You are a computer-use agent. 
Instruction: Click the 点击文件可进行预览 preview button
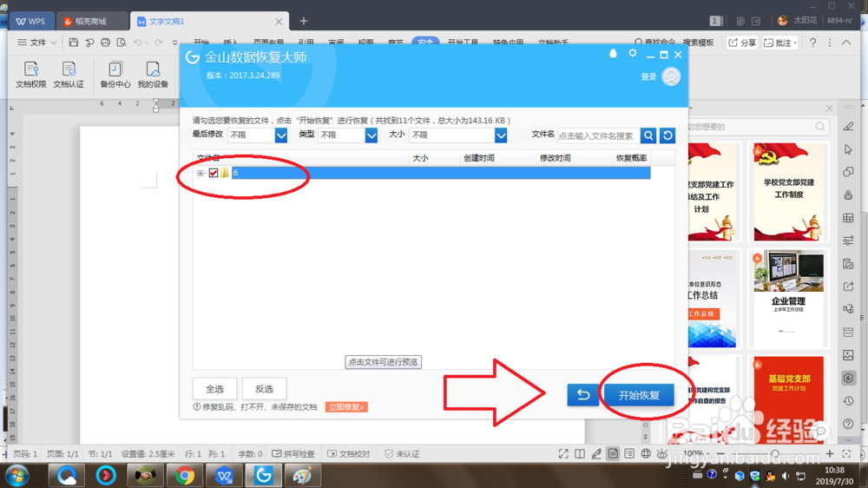pos(383,362)
